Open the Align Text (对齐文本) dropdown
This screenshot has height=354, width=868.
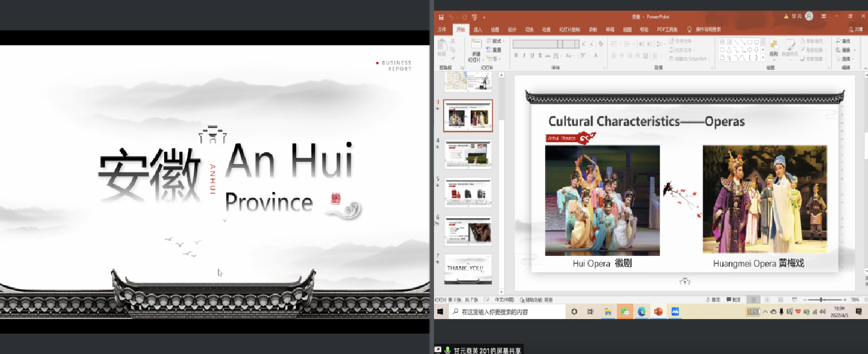pyautogui.click(x=682, y=50)
